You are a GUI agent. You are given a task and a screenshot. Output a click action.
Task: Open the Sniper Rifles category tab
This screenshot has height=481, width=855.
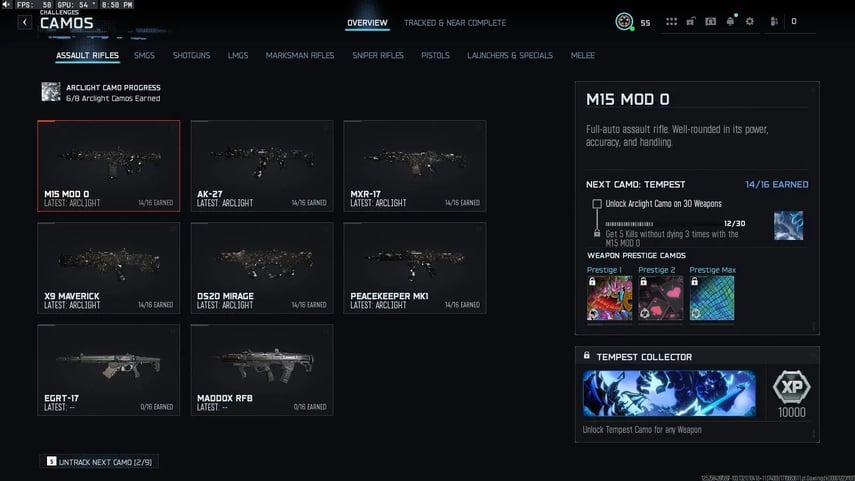coord(378,55)
